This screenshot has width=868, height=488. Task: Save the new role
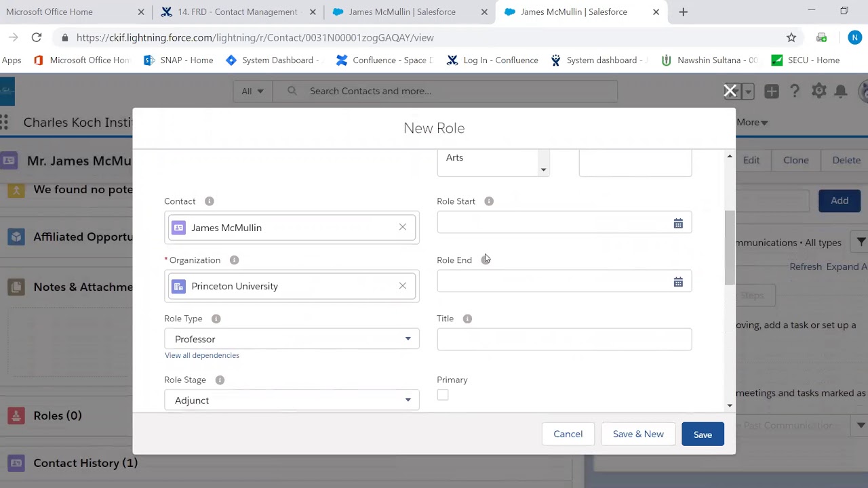tap(703, 434)
